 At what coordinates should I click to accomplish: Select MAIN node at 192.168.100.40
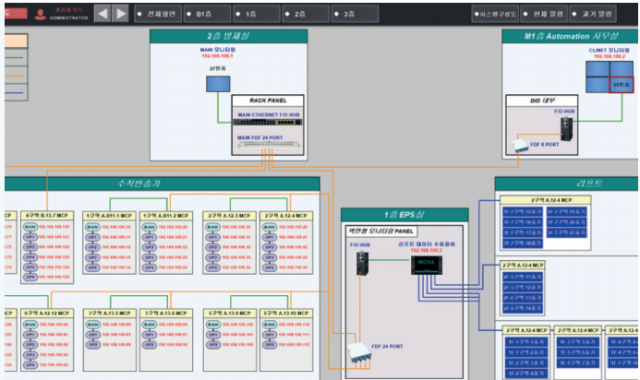click(269, 227)
